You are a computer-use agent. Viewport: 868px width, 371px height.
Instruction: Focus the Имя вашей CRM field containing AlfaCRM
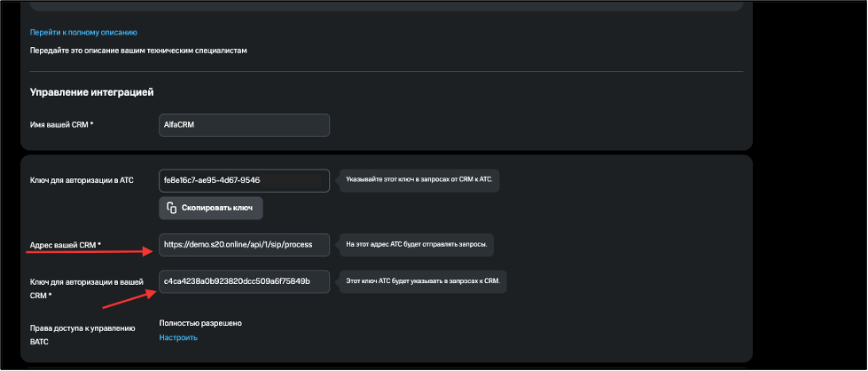244,125
